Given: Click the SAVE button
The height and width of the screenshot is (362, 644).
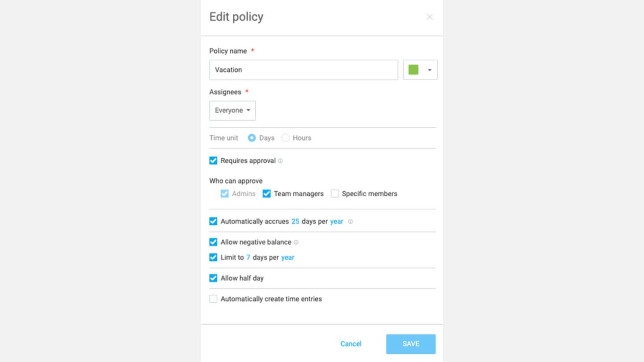Looking at the screenshot, I should [410, 344].
